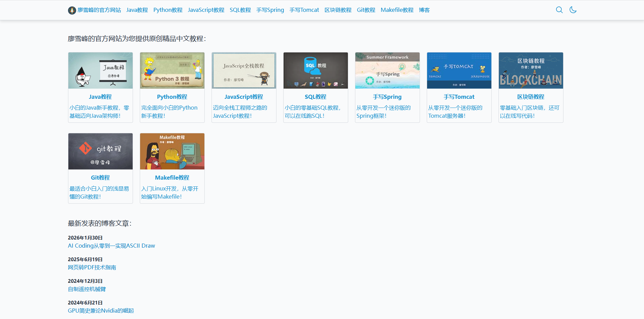644x319 pixels.
Task: Select 区块链教程 in the top navigation
Action: click(338, 10)
